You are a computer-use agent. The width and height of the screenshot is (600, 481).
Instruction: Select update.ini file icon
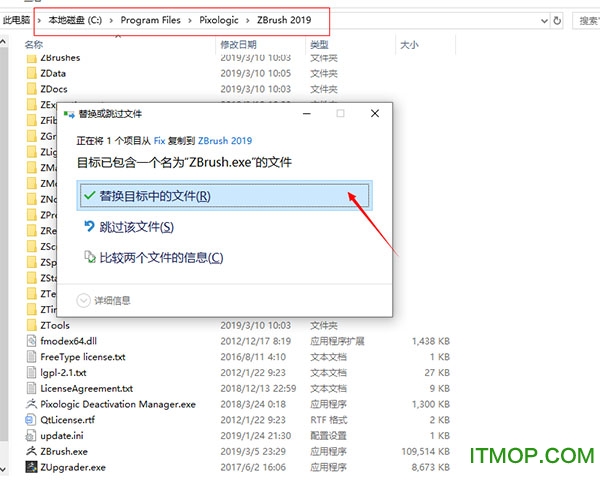click(31, 435)
